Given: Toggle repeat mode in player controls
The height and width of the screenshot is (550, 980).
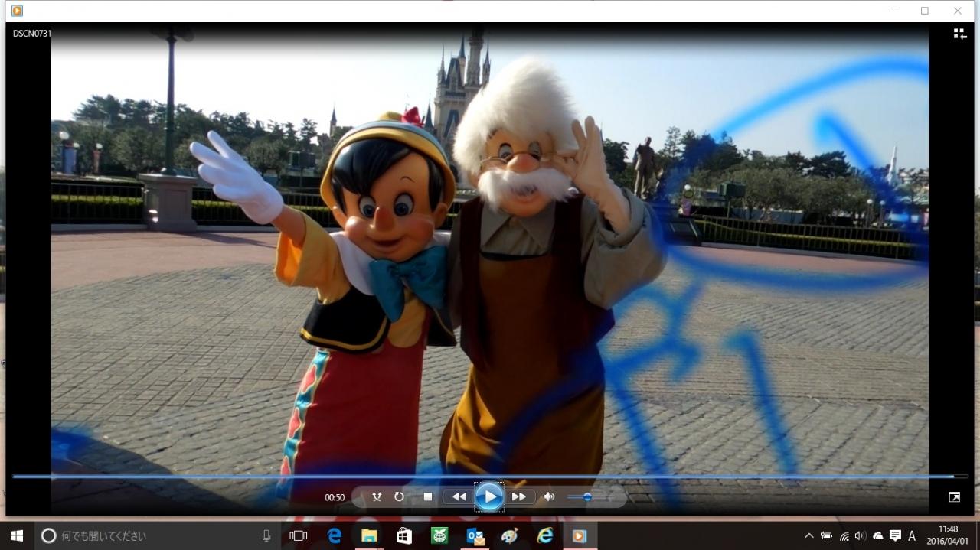Looking at the screenshot, I should click(399, 496).
